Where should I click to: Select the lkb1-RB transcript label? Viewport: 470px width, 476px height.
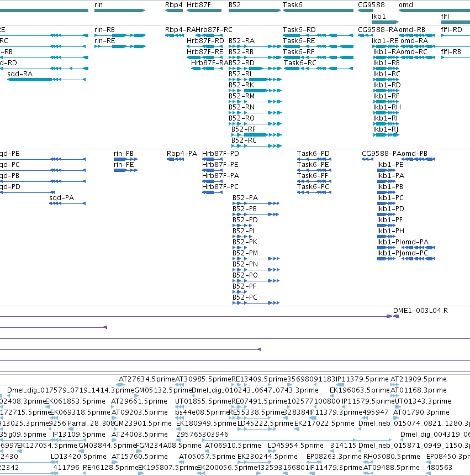point(387,63)
